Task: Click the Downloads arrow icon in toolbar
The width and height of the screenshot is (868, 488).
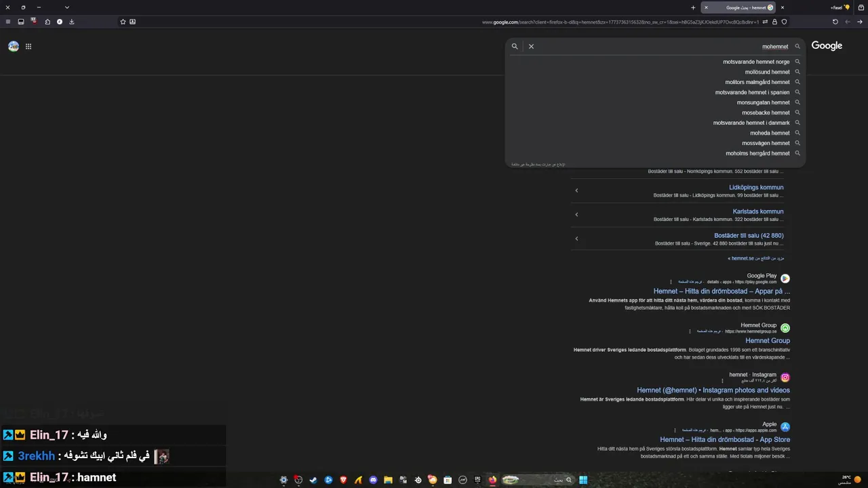Action: coord(72,22)
